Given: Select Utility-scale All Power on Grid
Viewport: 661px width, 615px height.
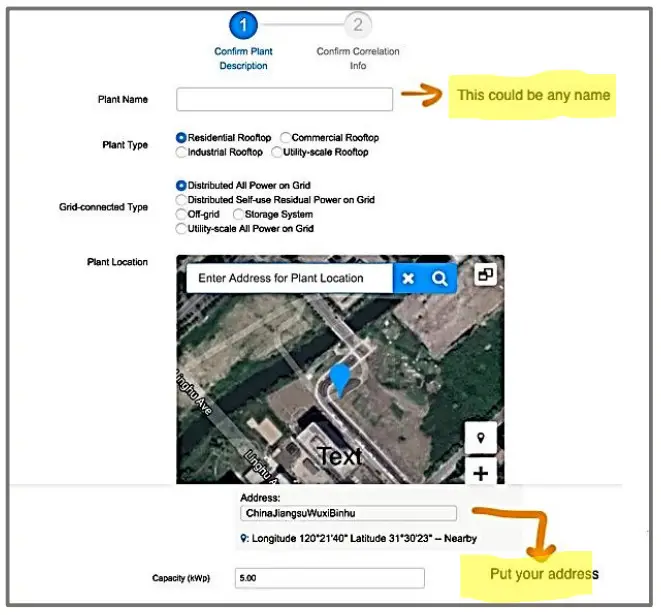Looking at the screenshot, I should point(181,228).
